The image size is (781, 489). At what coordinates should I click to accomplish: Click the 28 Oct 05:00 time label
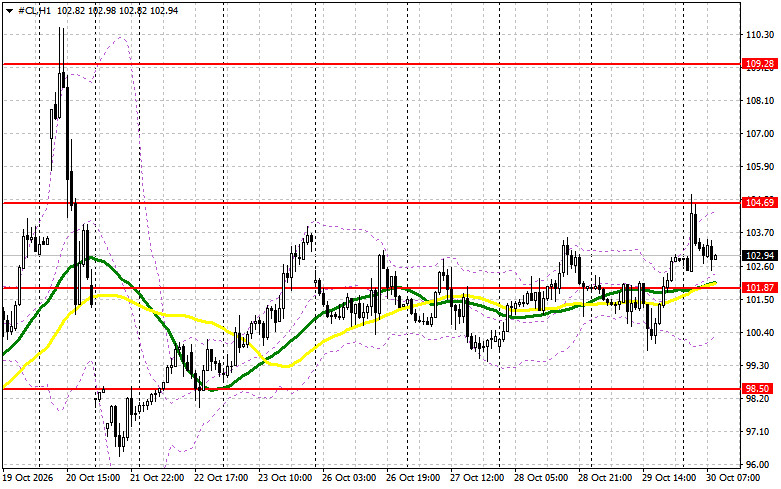click(x=541, y=478)
